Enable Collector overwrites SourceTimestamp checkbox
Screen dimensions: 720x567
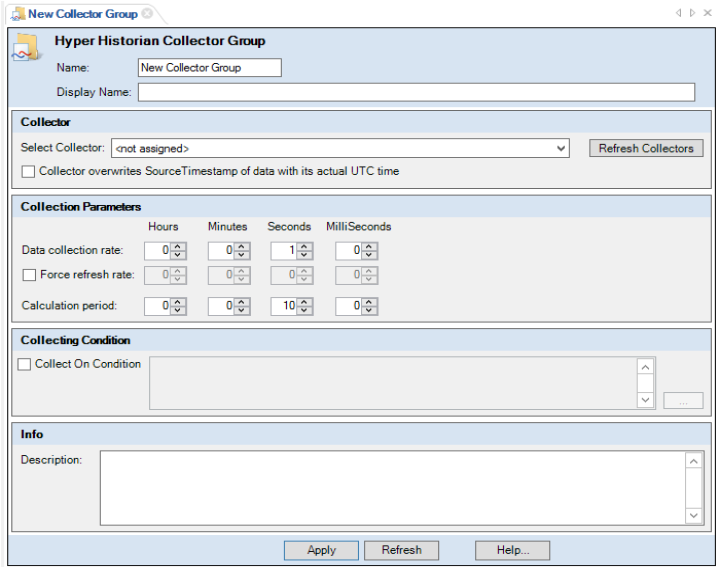point(28,171)
